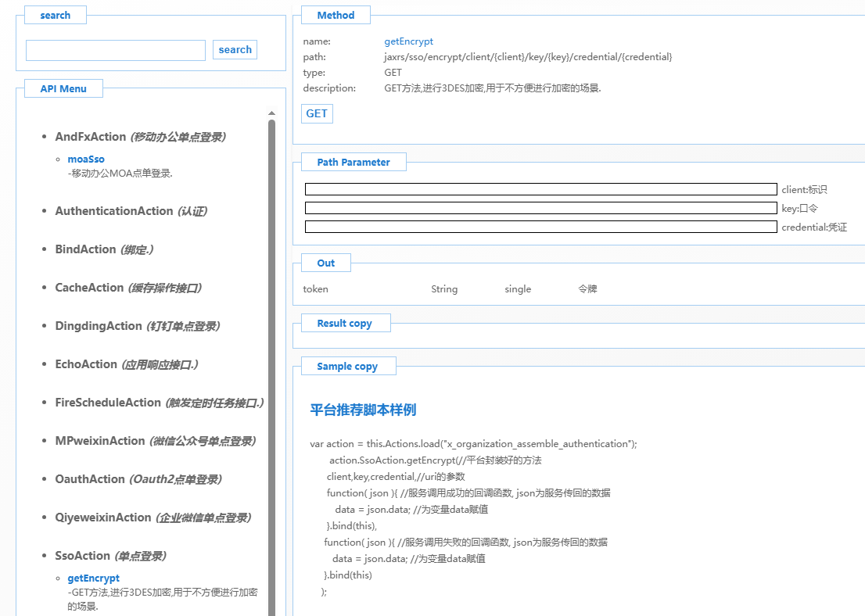Expand the CacheAction menu entry
This screenshot has height=616, width=865.
[89, 288]
